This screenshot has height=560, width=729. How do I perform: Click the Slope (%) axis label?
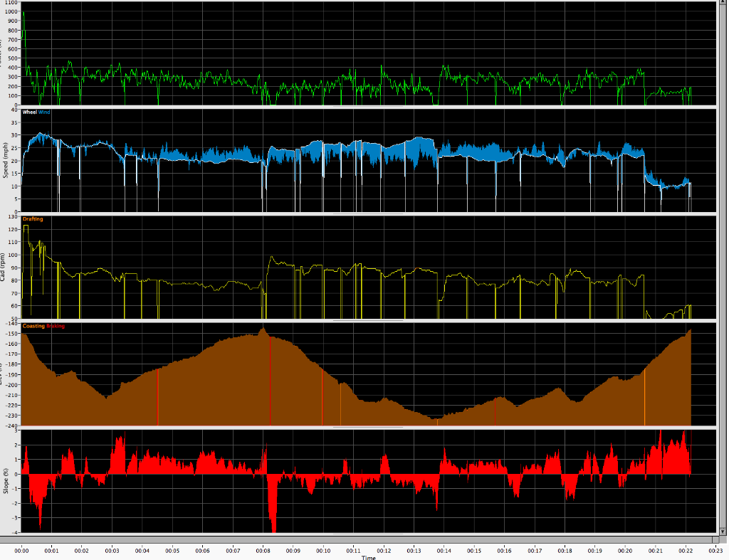tap(6, 482)
